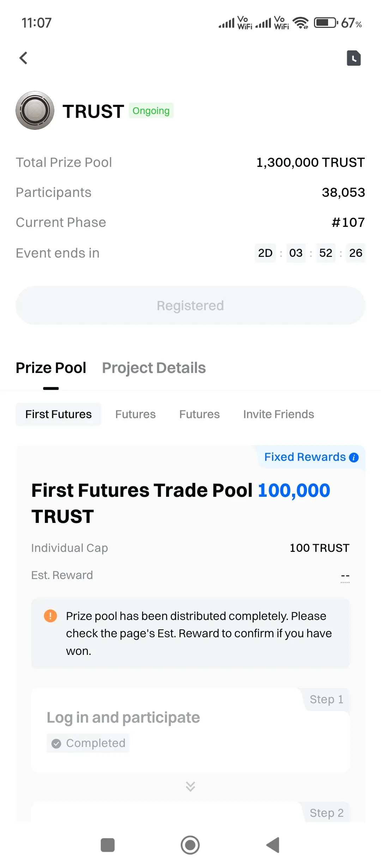Viewport: 381px width, 868px height.
Task: Open Step 1 Log in and participate
Action: 190,730
